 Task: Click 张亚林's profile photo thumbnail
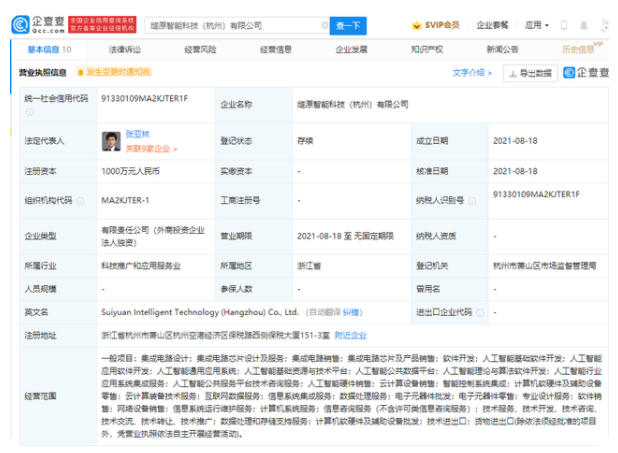point(111,142)
